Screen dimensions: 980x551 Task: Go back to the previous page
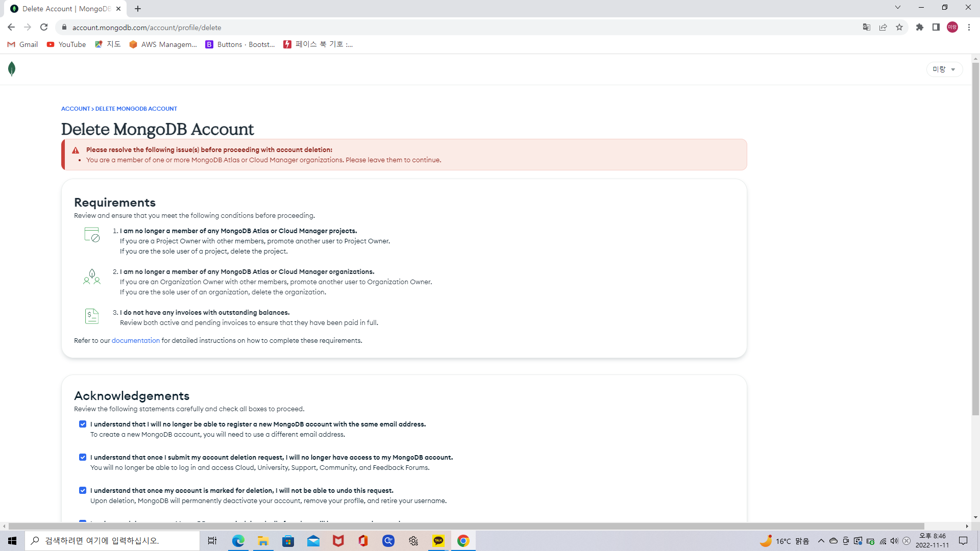point(11,27)
